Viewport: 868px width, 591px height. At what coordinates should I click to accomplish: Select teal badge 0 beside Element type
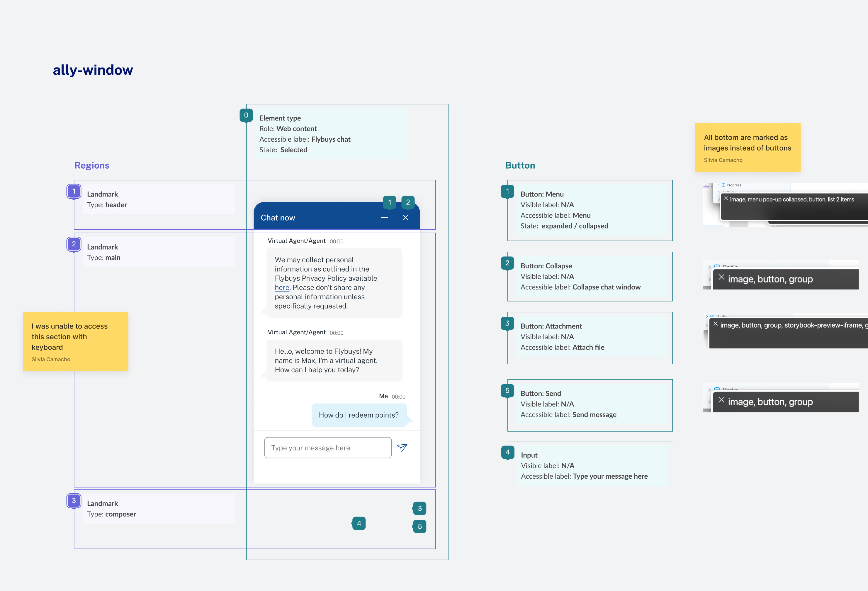coord(246,115)
